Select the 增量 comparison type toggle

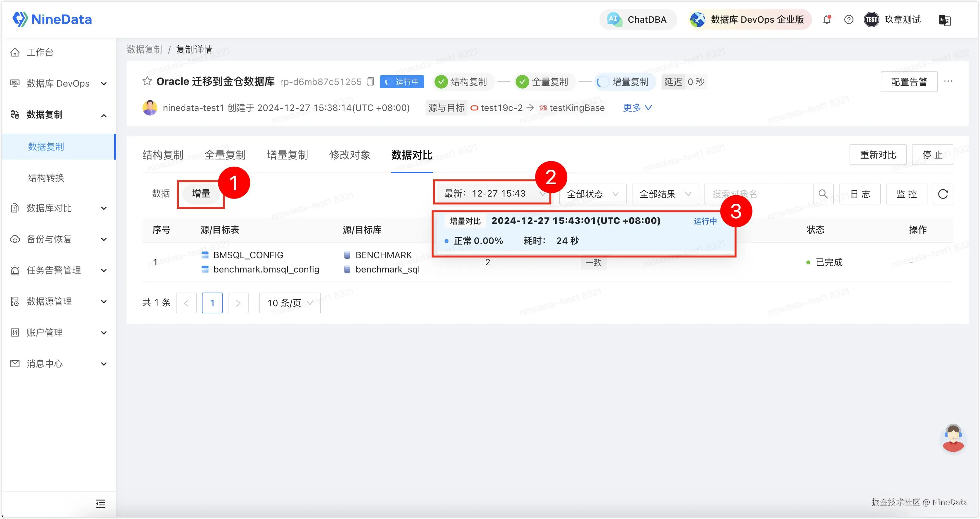[x=201, y=194]
